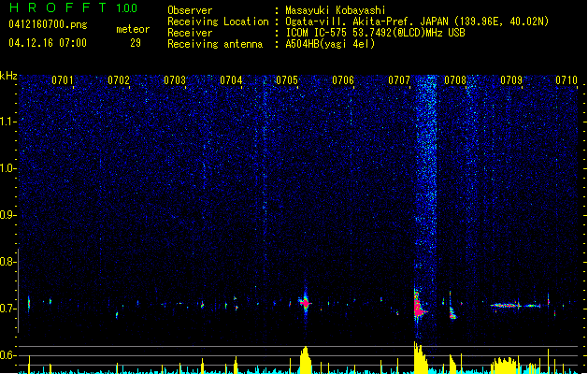
Task: Click the 0.9 kHz axis tick label
Action: (7, 215)
